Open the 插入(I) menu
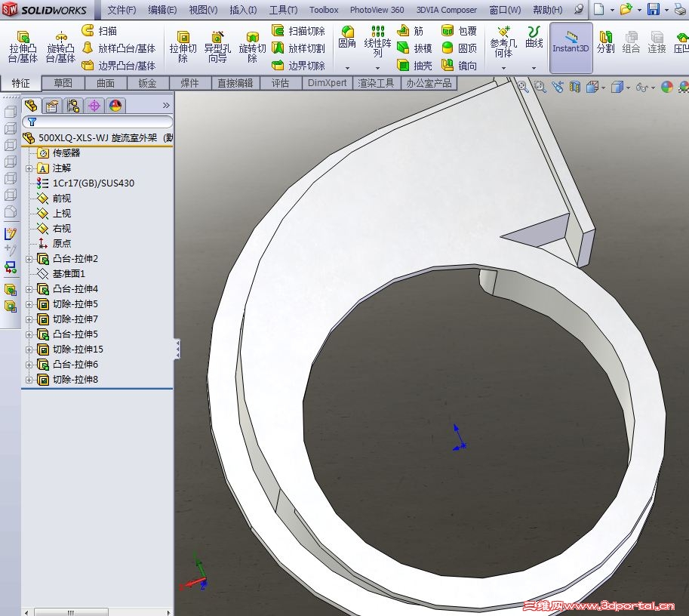This screenshot has width=689, height=616. [243, 10]
